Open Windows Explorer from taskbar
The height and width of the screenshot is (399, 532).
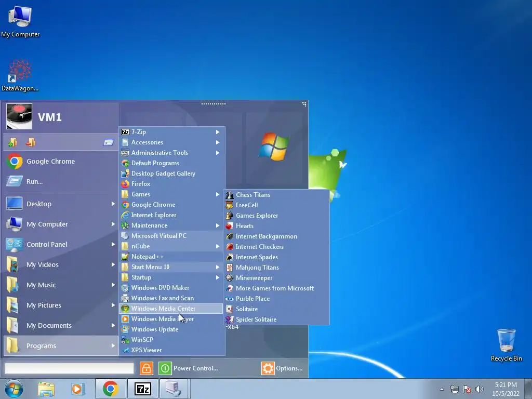46,389
